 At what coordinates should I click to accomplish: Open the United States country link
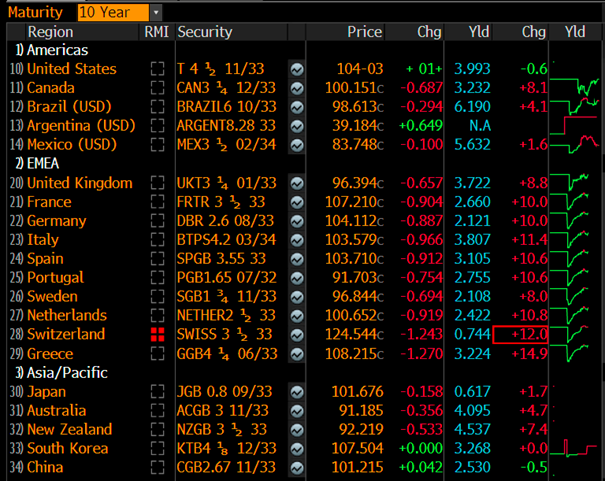(x=72, y=69)
